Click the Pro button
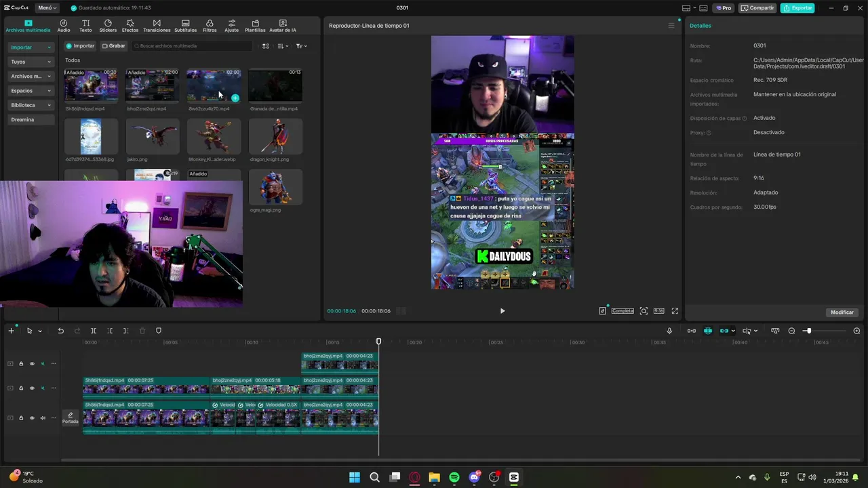The image size is (868, 488). pos(723,8)
